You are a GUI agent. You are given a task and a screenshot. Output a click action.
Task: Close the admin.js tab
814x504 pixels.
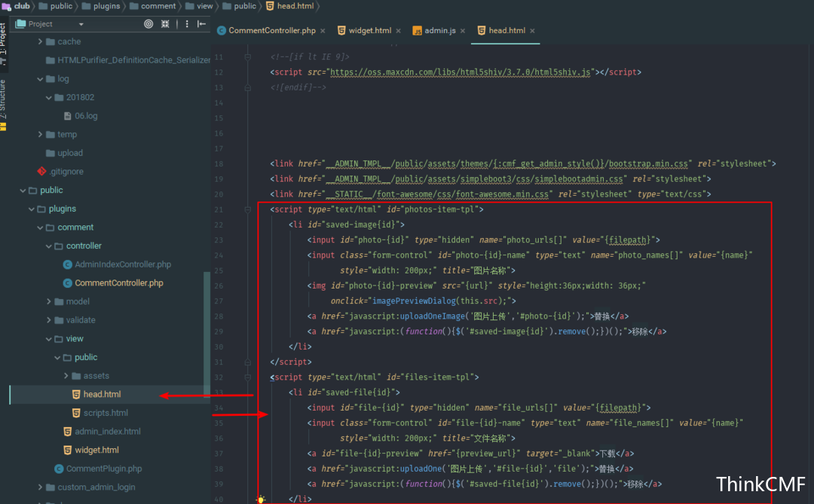tap(463, 31)
